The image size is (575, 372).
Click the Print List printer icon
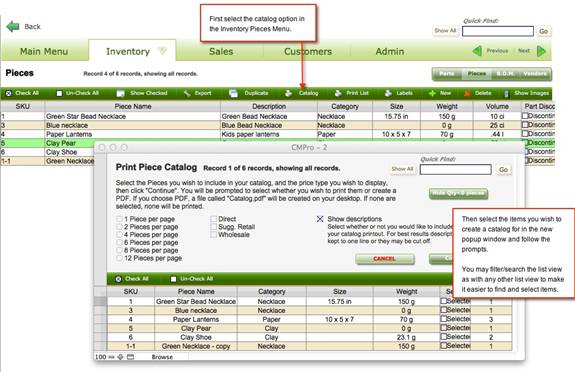click(x=338, y=93)
